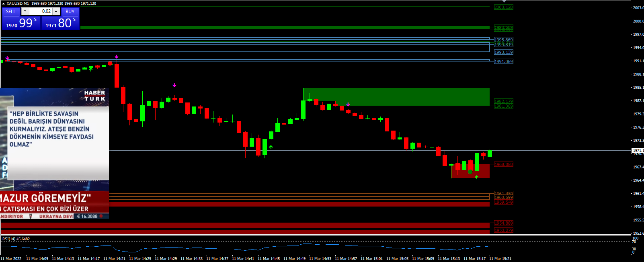The width and height of the screenshot is (644, 262).
Task: Select the 2003.128 price level label
Action: coord(503,7)
